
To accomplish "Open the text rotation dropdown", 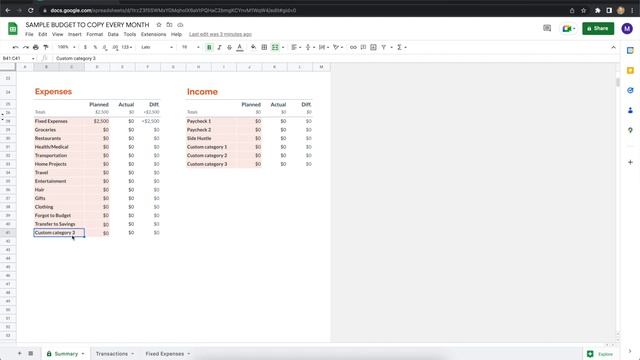I will pos(338,47).
